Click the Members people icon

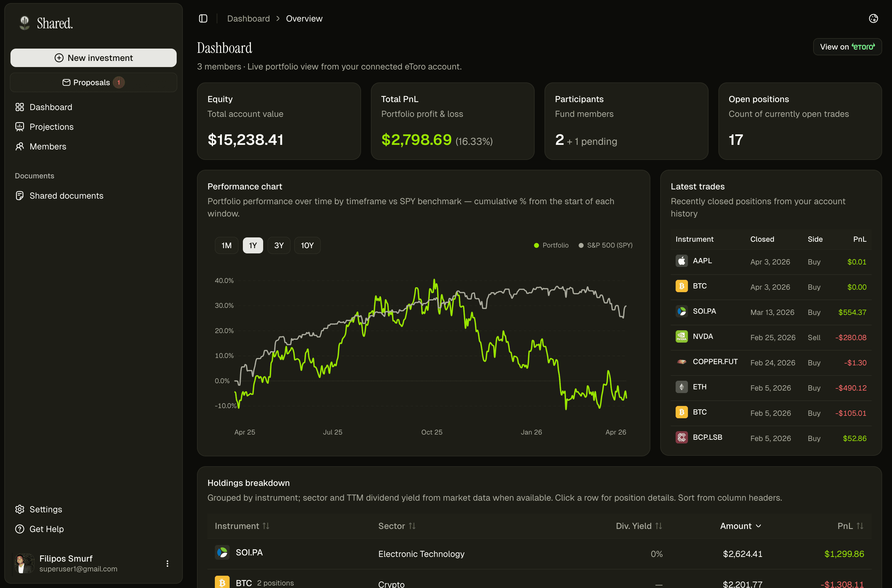click(x=20, y=146)
